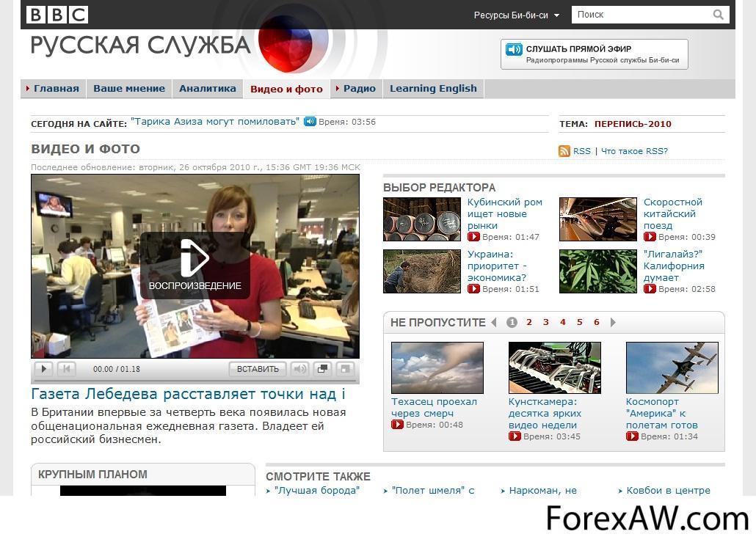Select page 6 in НЕ ПРОПУСТИТЕ carousel
Screen dimensions: 756x545
pyautogui.click(x=597, y=322)
